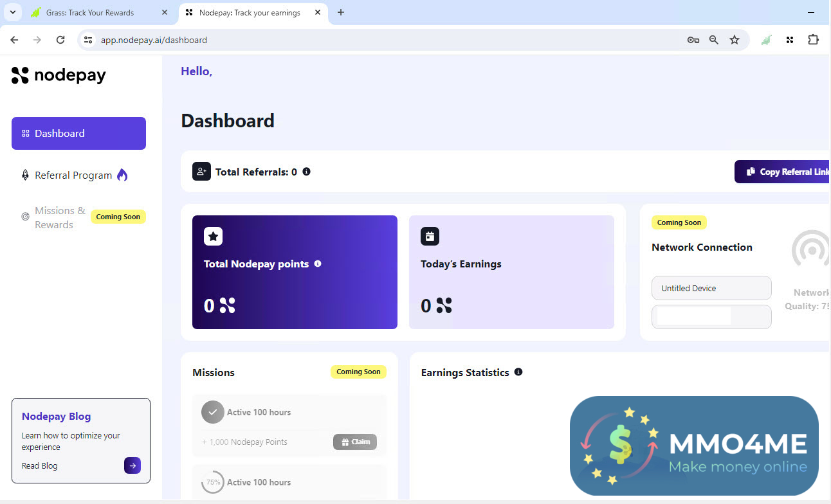Viewport: 831px width, 504px height.
Task: Click the network signal icon
Action: (811, 249)
